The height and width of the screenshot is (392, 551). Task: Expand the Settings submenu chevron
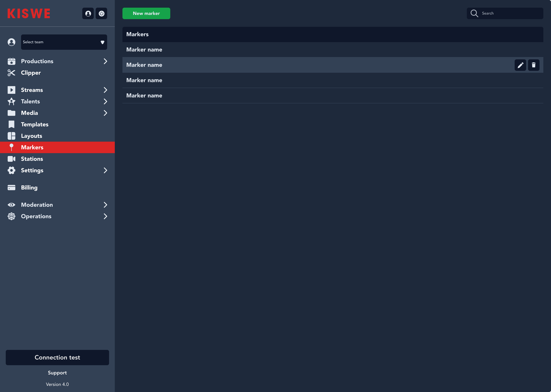(105, 170)
